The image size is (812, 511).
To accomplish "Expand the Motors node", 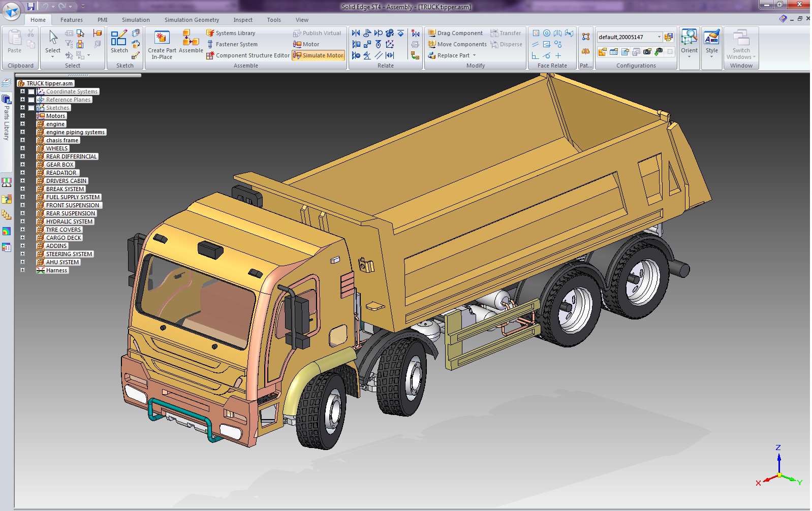I will (x=22, y=116).
